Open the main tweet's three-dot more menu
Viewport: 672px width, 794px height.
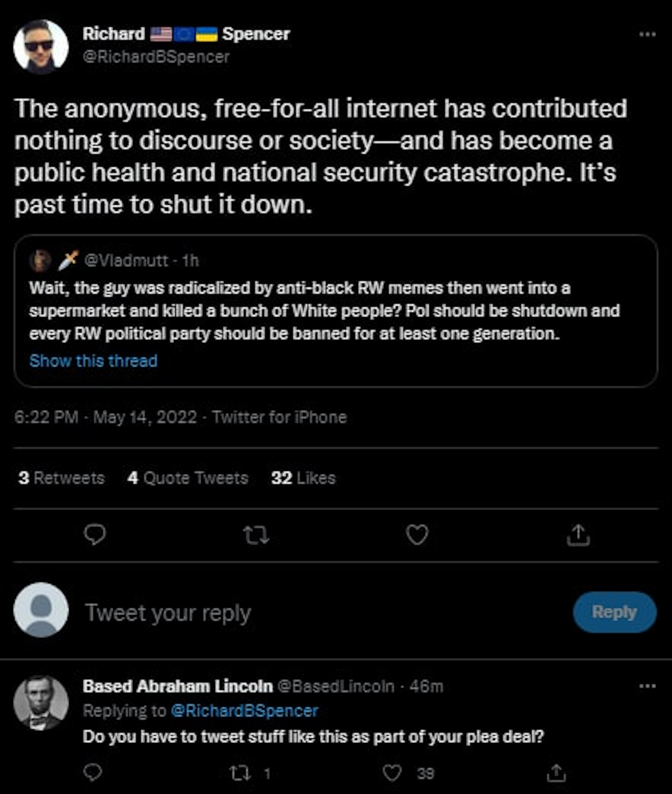647,35
